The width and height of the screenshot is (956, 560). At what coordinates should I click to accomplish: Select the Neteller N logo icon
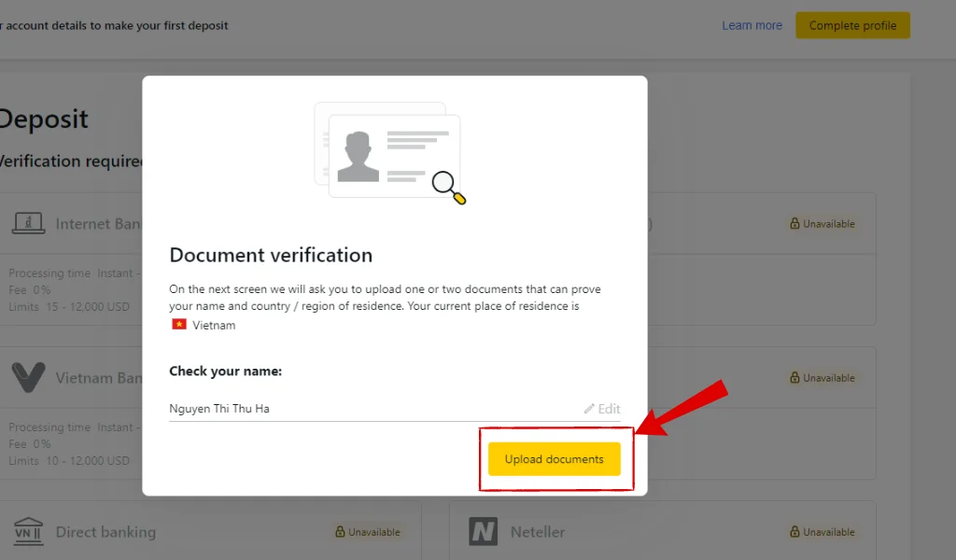click(x=484, y=531)
